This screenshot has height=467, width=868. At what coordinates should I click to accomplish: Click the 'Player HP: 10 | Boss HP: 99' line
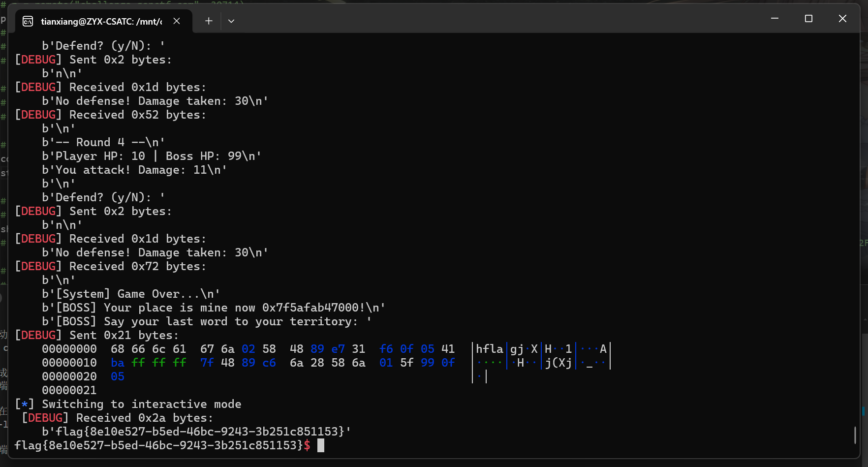pos(152,156)
